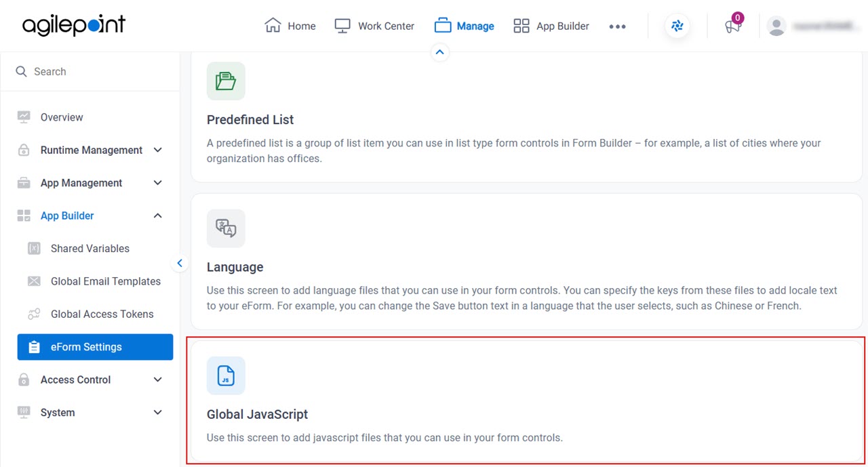Click the Access Control lock icon
Viewport: 868px width, 467px height.
pos(24,380)
